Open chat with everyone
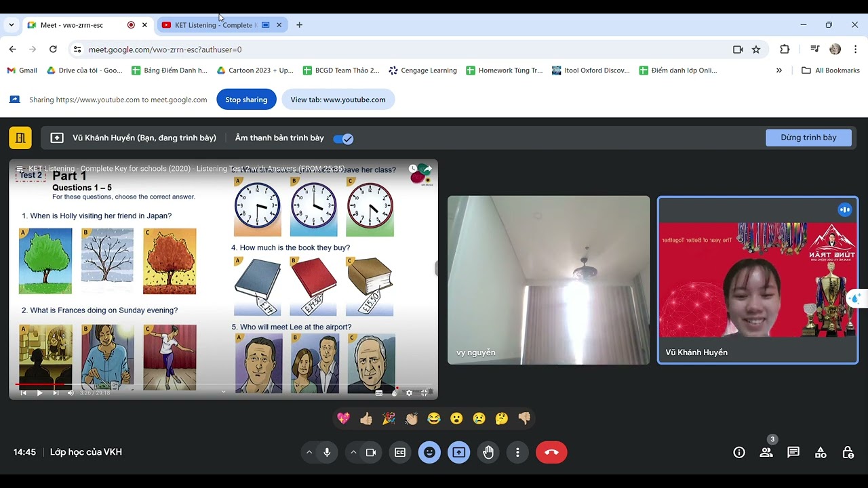This screenshot has width=868, height=488. click(x=793, y=452)
